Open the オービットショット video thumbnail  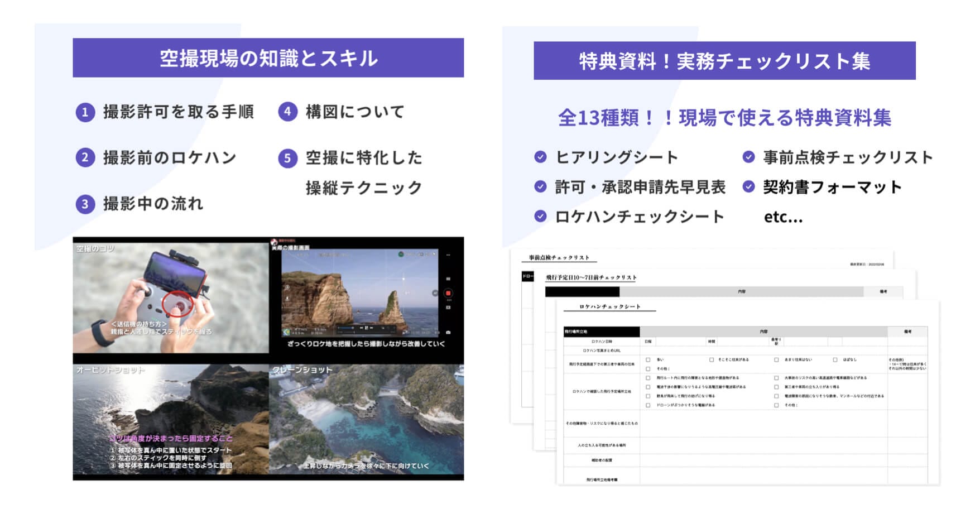(171, 419)
